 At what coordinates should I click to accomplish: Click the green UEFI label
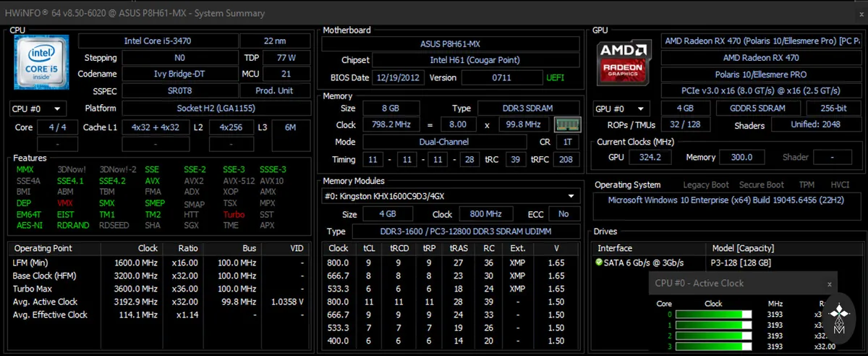pyautogui.click(x=556, y=77)
